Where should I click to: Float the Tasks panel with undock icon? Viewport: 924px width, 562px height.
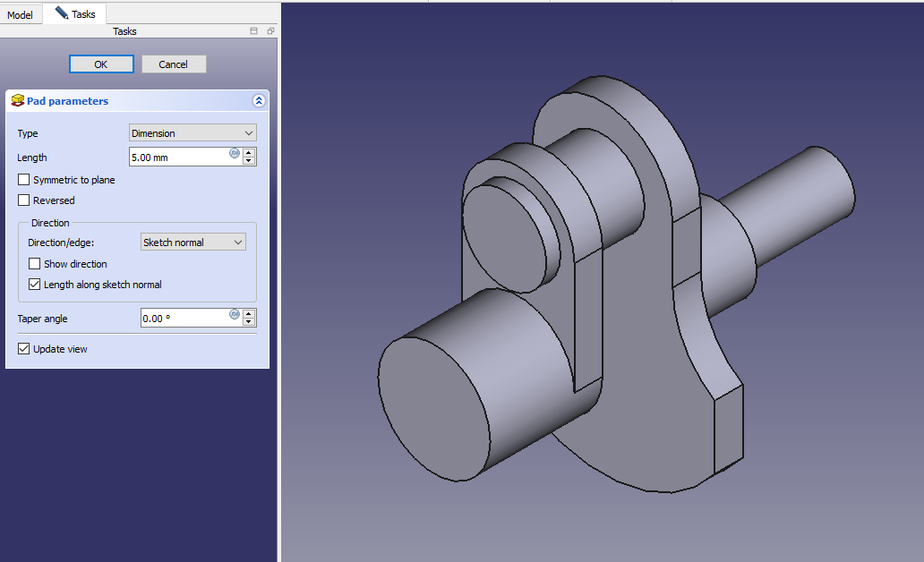pyautogui.click(x=270, y=30)
